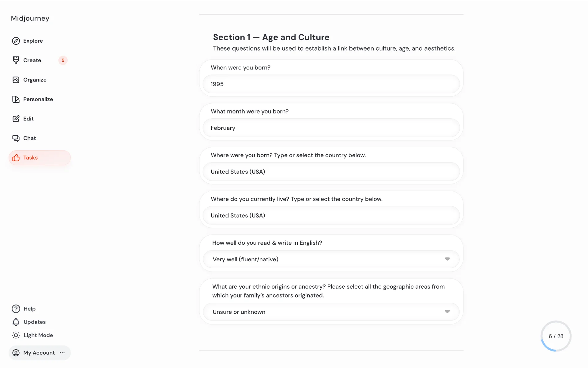Click the 6 / 28 progress ring
The height and width of the screenshot is (368, 588).
pos(556,336)
